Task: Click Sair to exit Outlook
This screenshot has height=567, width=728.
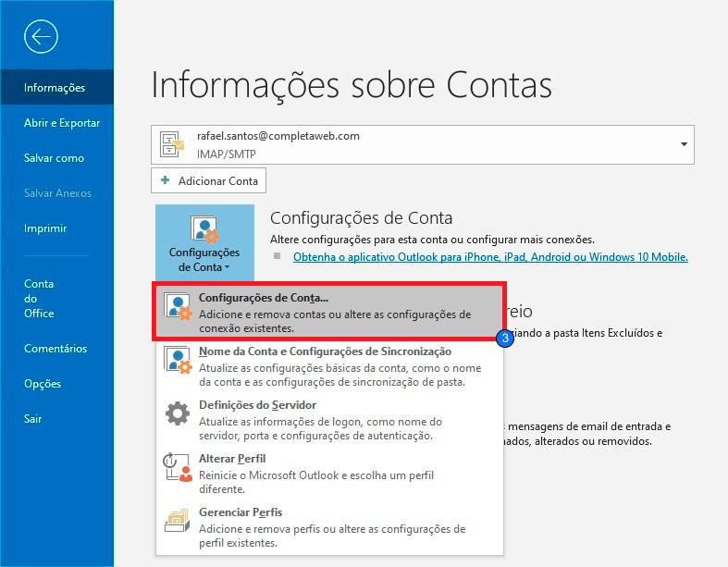Action: coord(33,419)
